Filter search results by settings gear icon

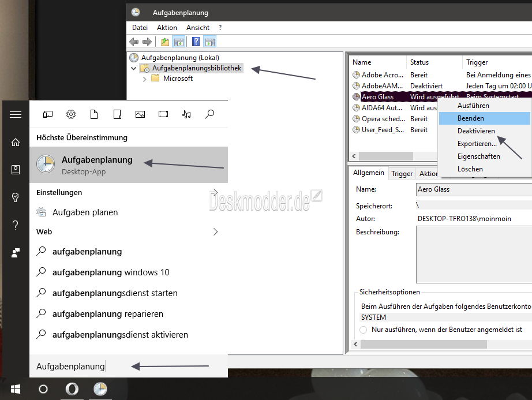[71, 114]
